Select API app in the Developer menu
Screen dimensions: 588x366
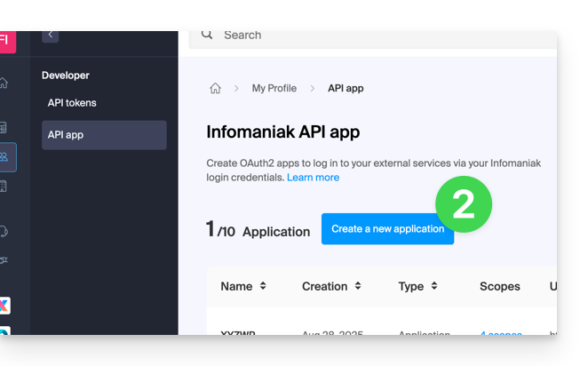(104, 135)
